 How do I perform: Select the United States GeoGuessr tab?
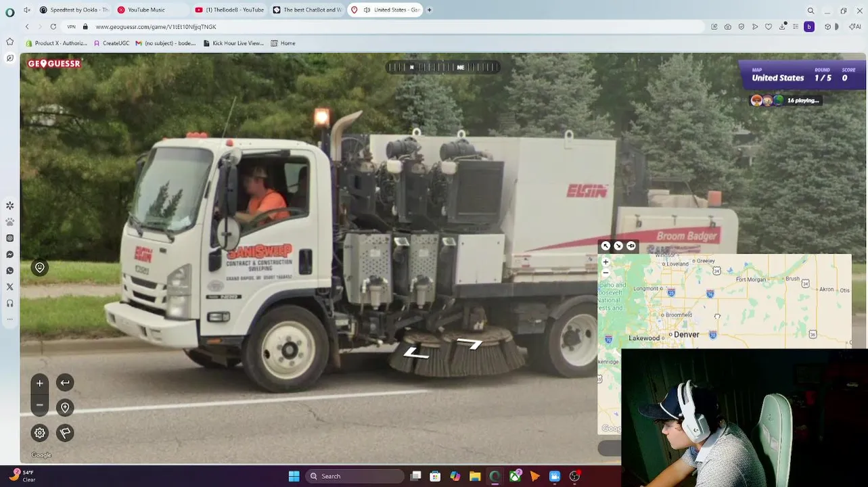click(x=386, y=10)
